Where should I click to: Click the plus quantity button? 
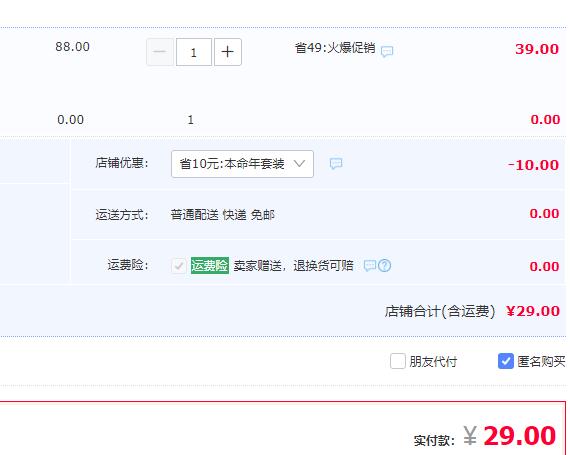pyautogui.click(x=228, y=52)
